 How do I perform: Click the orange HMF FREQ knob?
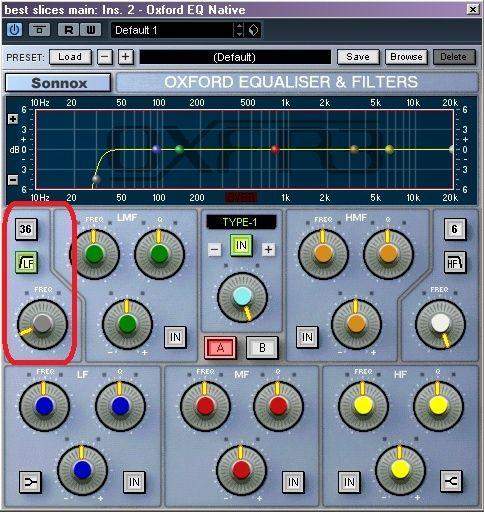pos(323,254)
